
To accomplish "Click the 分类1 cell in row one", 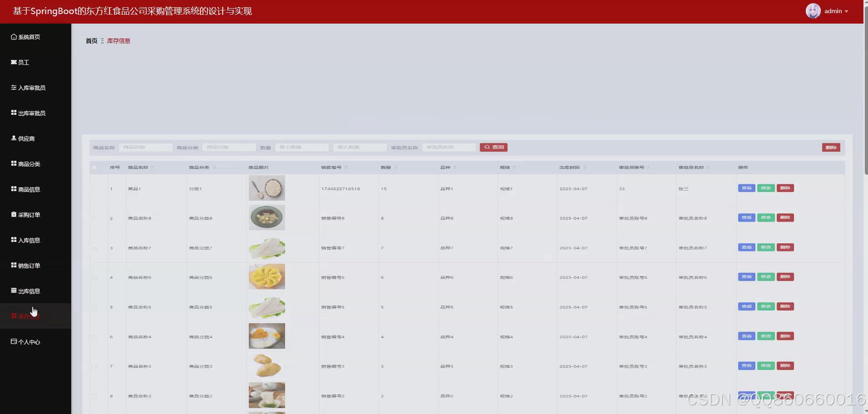I will pyautogui.click(x=195, y=189).
